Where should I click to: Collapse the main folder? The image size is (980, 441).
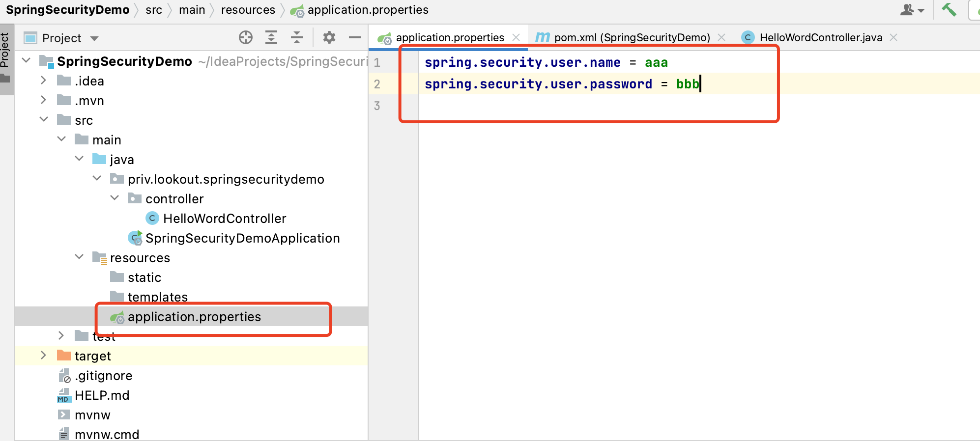[61, 139]
